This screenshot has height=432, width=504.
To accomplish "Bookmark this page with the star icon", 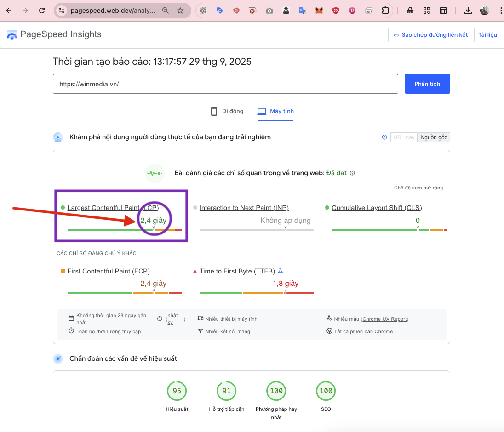I will [180, 11].
